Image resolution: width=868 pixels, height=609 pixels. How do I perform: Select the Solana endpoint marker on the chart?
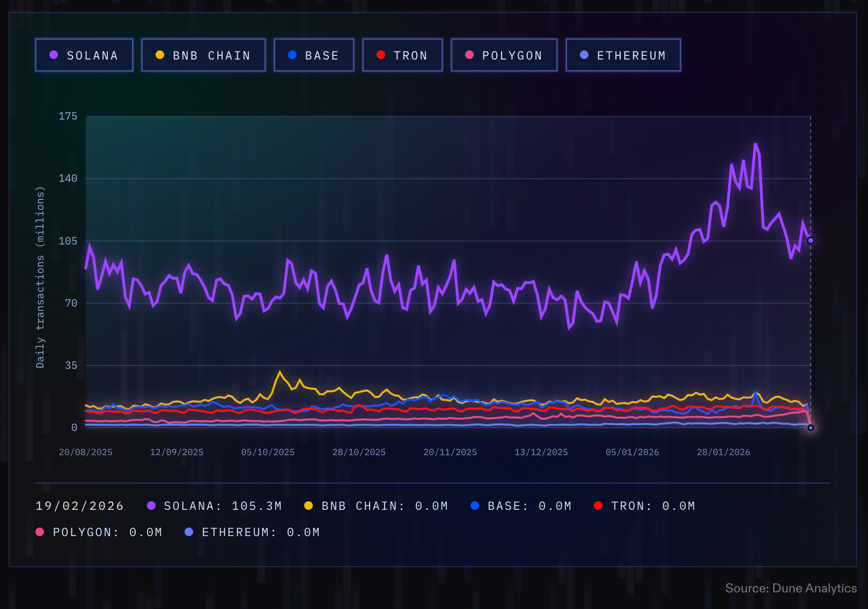[810, 240]
